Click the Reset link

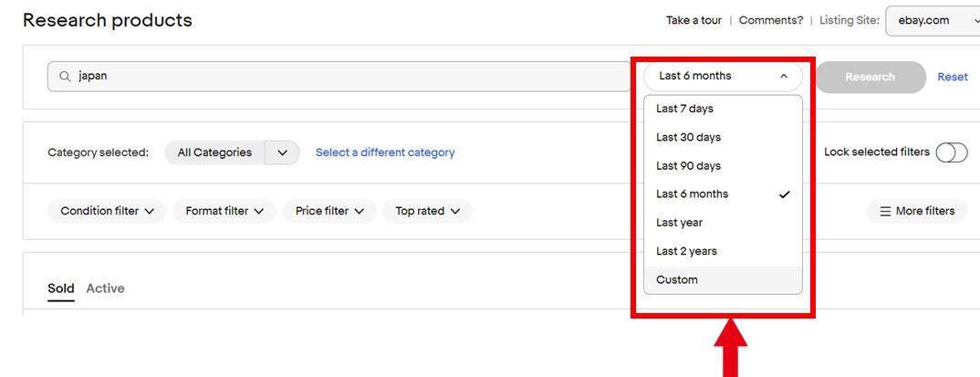pyautogui.click(x=953, y=77)
